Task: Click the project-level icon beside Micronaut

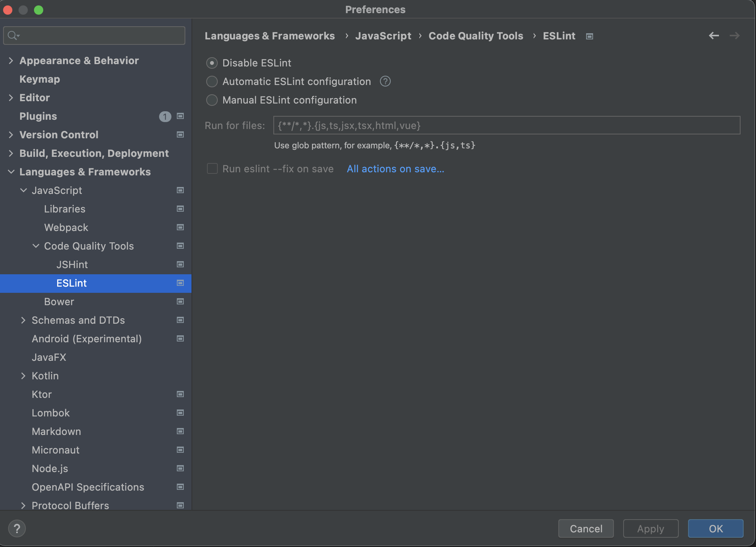Action: (180, 450)
